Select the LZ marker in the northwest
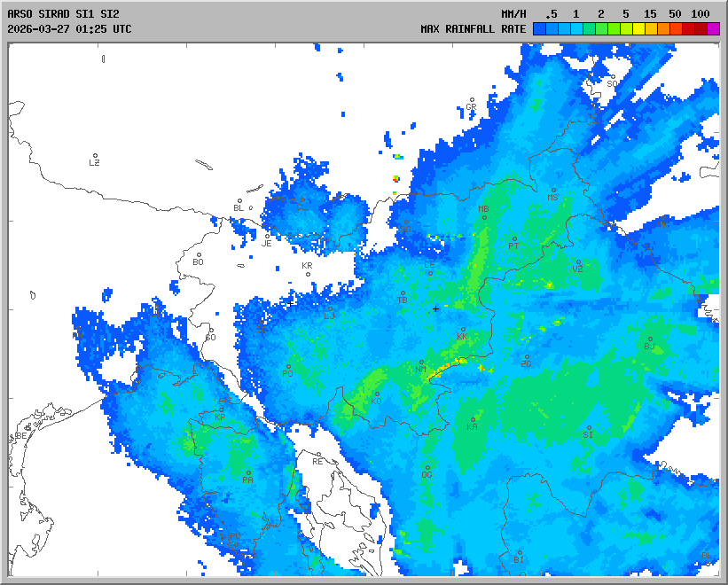 [x=95, y=156]
